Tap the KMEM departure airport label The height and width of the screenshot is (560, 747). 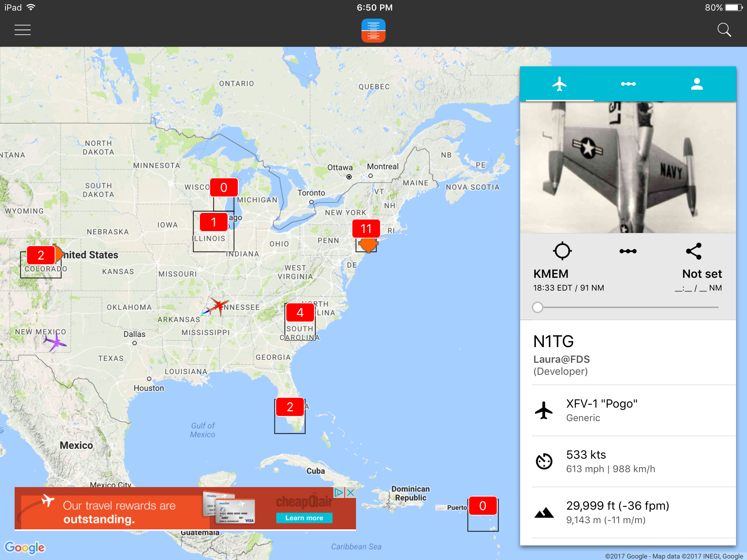(551, 274)
